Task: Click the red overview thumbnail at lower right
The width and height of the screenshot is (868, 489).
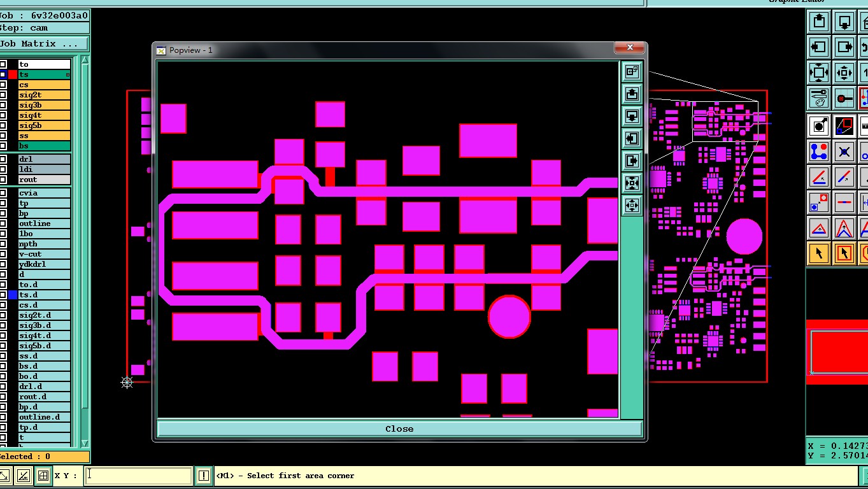Action: (x=837, y=351)
